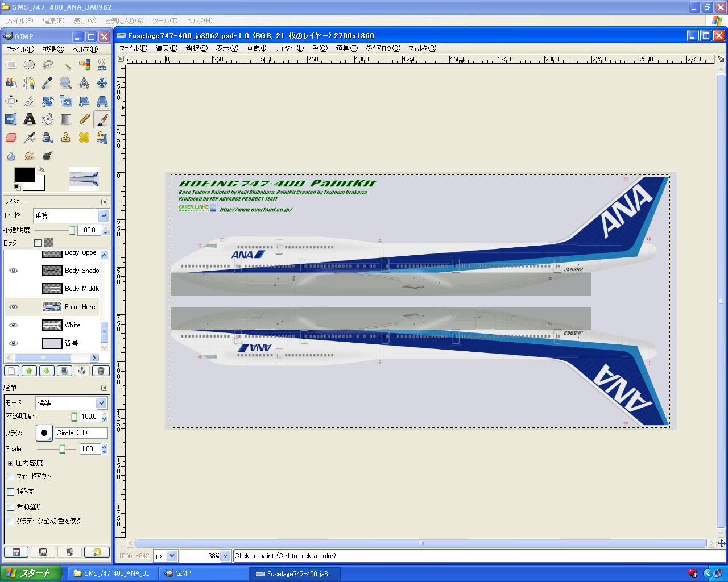Select the Rectangle Select tool
Image resolution: width=728 pixels, height=582 pixels.
tap(11, 65)
